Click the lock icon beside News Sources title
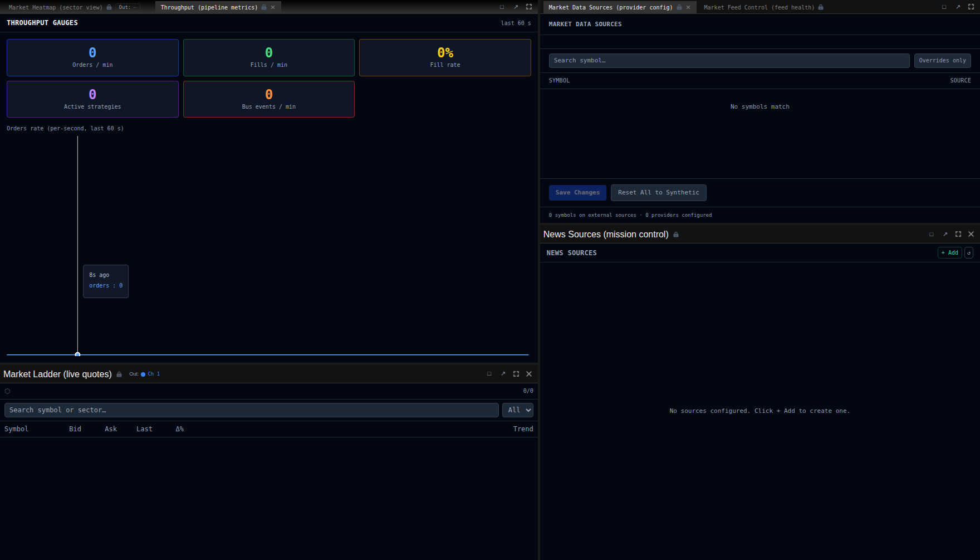This screenshot has width=980, height=560. (676, 235)
